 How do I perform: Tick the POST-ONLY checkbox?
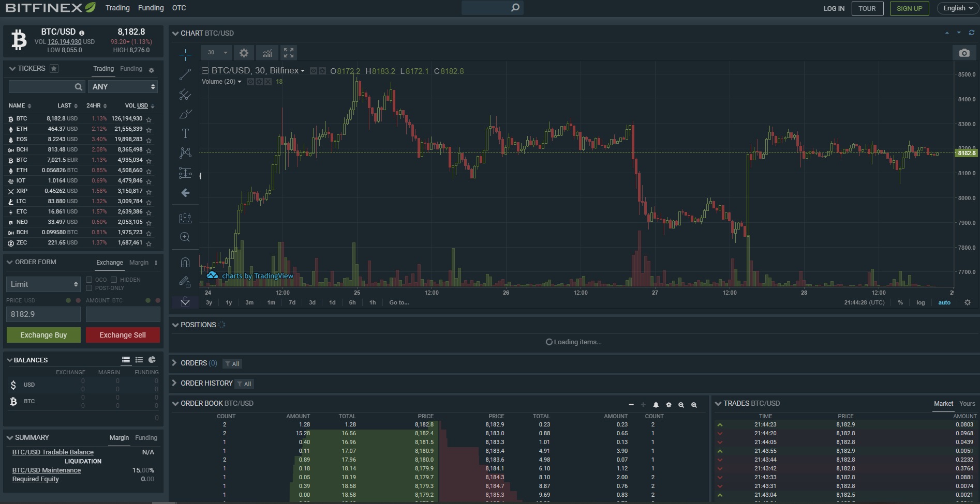(x=89, y=288)
